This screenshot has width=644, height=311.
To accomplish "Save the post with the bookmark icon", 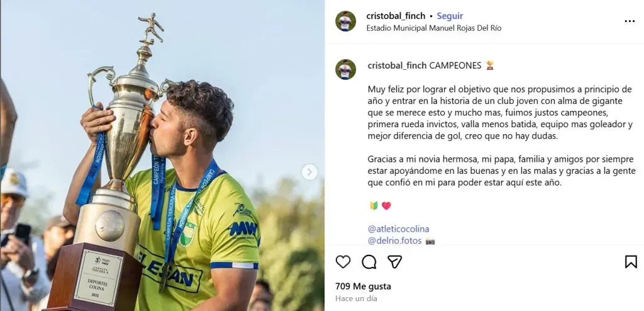I will coord(631,262).
